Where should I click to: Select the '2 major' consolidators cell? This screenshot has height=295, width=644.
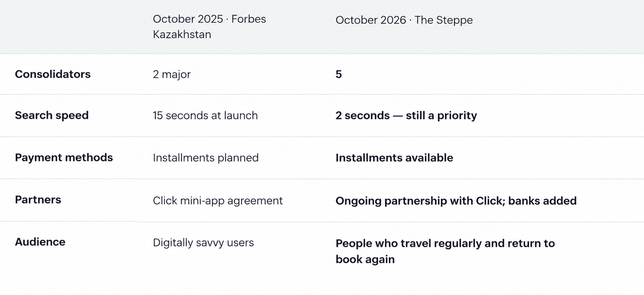pyautogui.click(x=171, y=74)
